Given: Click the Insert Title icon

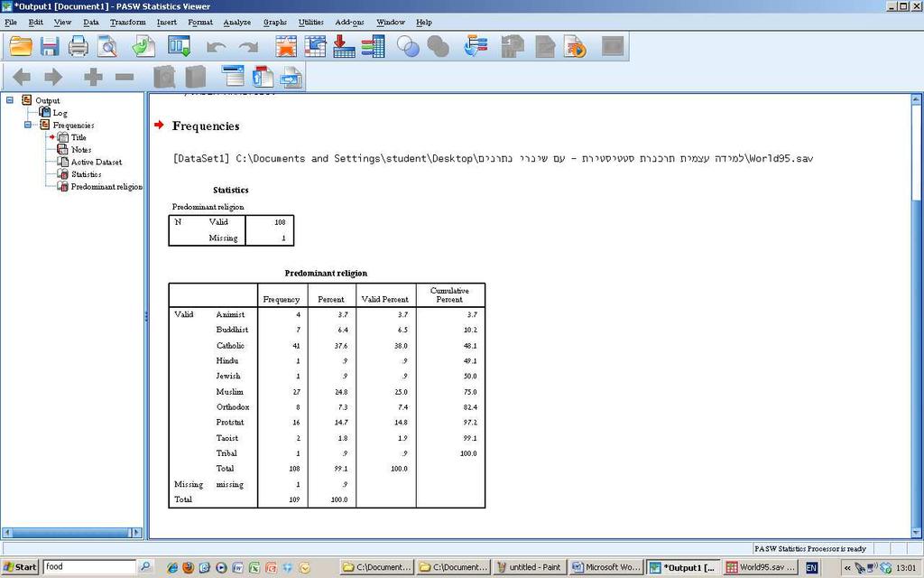Looking at the screenshot, I should pos(263,77).
